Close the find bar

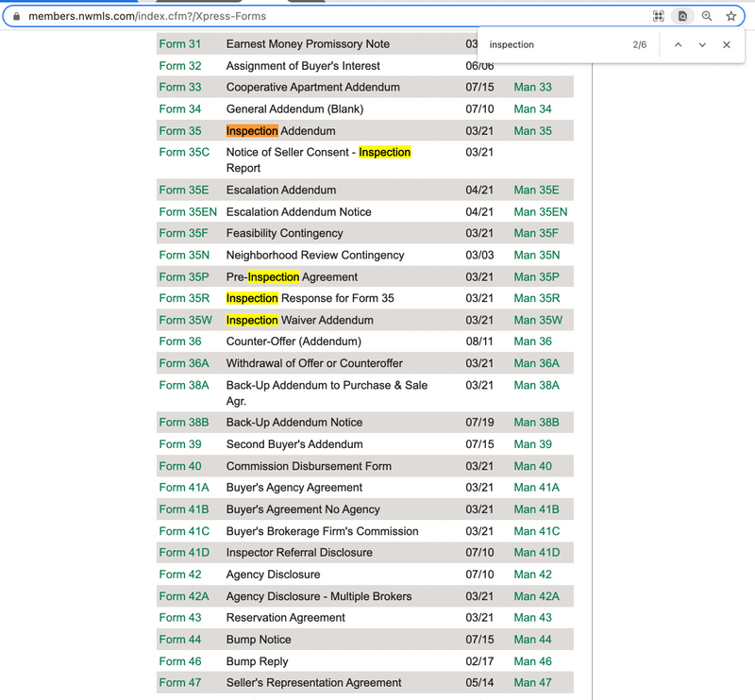pyautogui.click(x=727, y=45)
